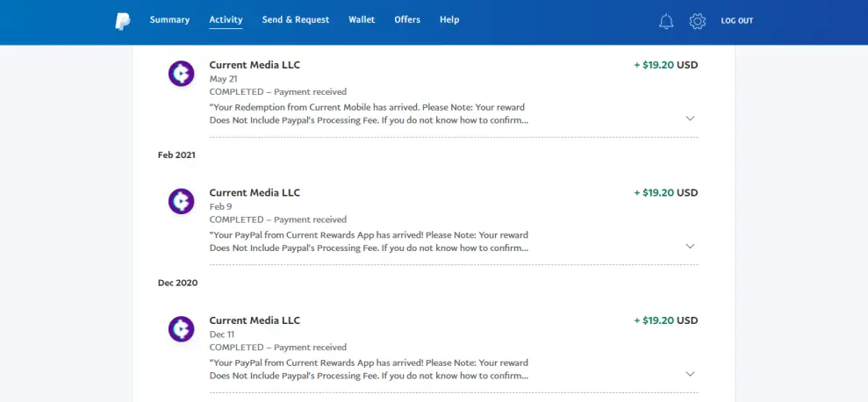Viewport: 868px width, 402px height.
Task: Click the 'Feb 9' date text
Action: click(221, 207)
